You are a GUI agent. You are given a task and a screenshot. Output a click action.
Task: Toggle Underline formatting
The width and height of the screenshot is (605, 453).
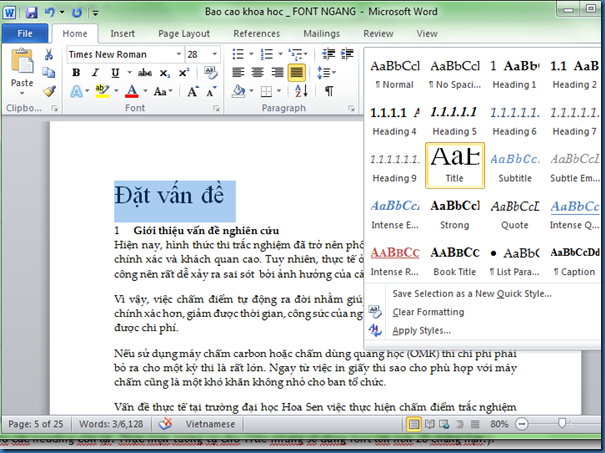pyautogui.click(x=115, y=73)
